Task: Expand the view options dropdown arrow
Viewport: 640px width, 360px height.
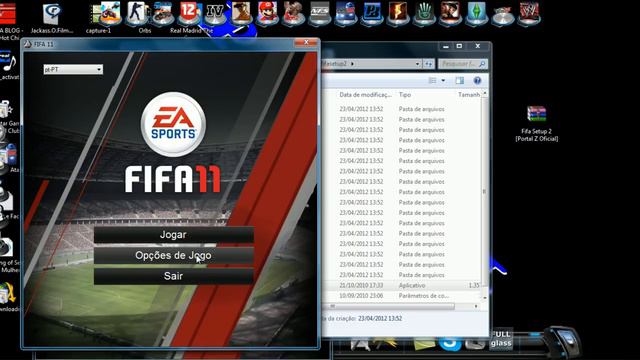Action: tap(443, 80)
